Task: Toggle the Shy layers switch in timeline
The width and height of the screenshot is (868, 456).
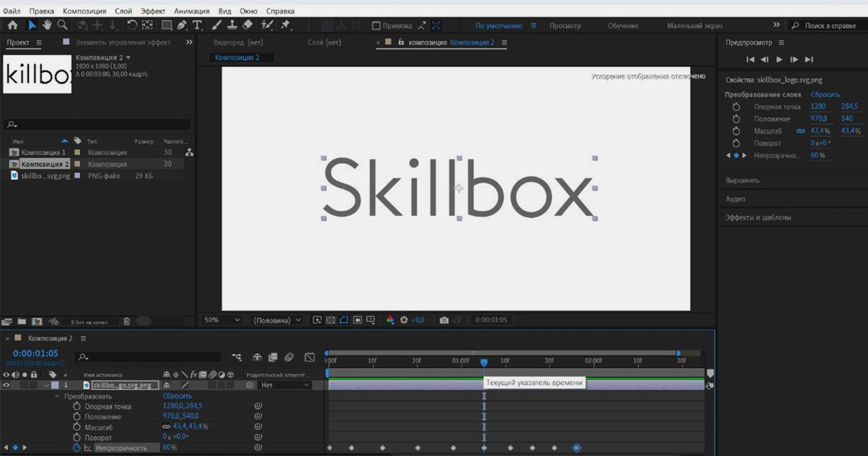Action: pos(257,357)
